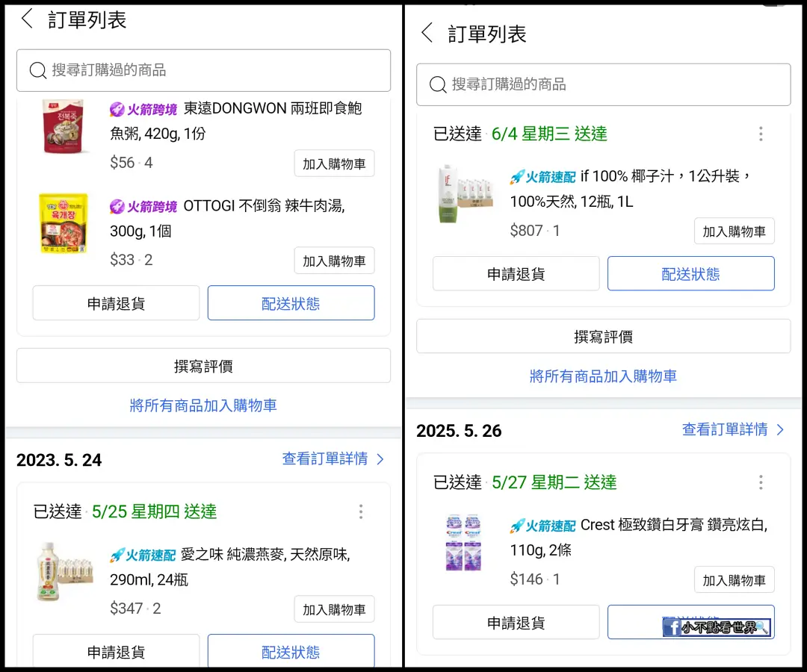807x672 pixels.
Task: Check delivery status for OTTOGI order
Action: pyautogui.click(x=291, y=303)
